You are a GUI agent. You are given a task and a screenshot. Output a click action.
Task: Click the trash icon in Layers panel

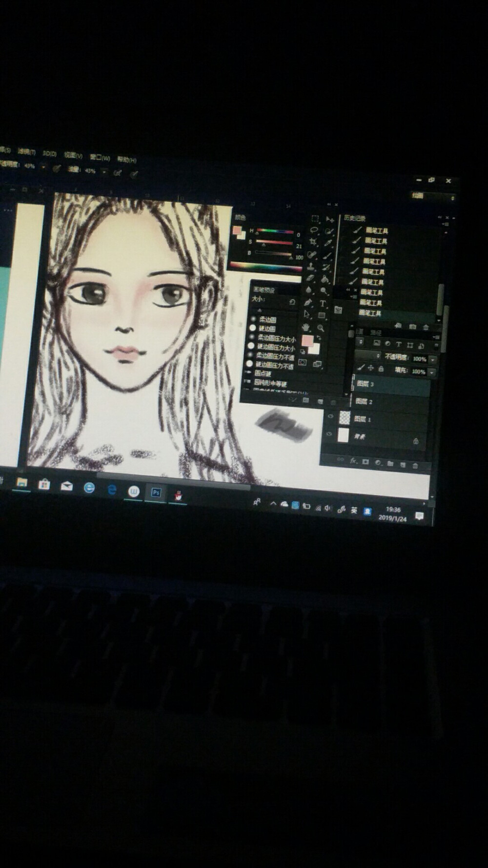pos(415,465)
